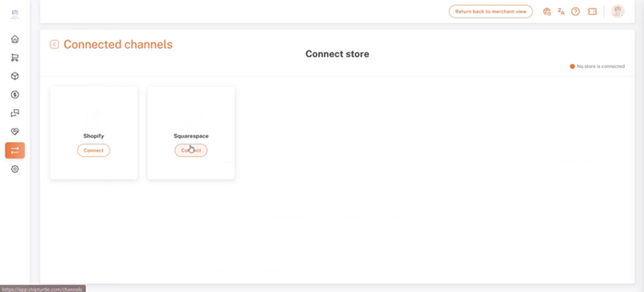The image size is (644, 292).
Task: Connect the Squarespace store
Action: (x=191, y=150)
